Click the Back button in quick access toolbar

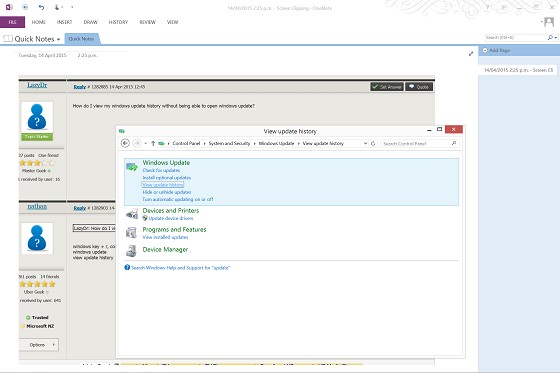click(x=25, y=7)
